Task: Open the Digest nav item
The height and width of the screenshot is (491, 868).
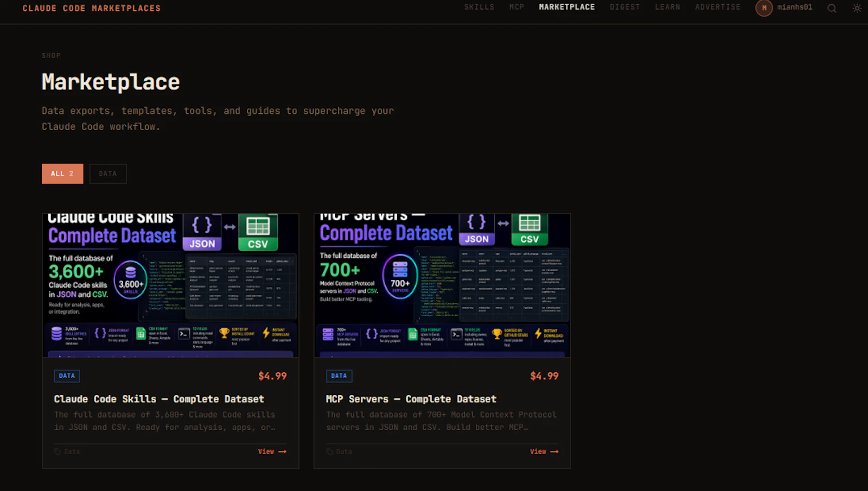Action: [x=625, y=7]
